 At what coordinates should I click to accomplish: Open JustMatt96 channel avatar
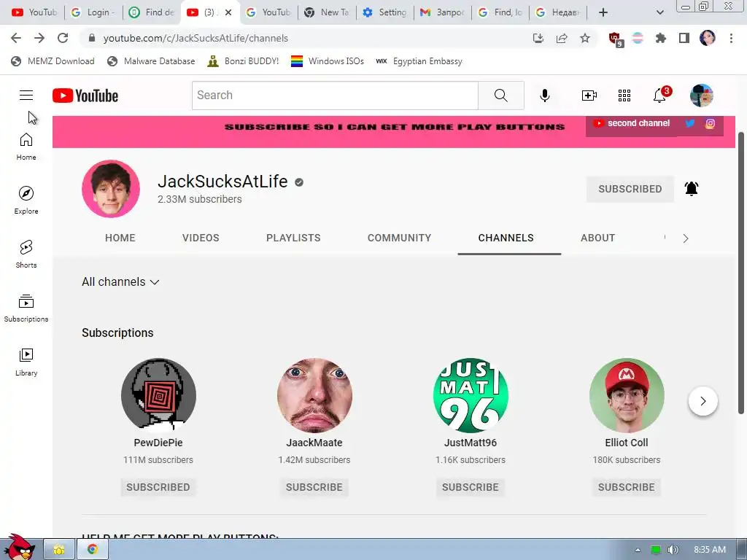click(471, 395)
